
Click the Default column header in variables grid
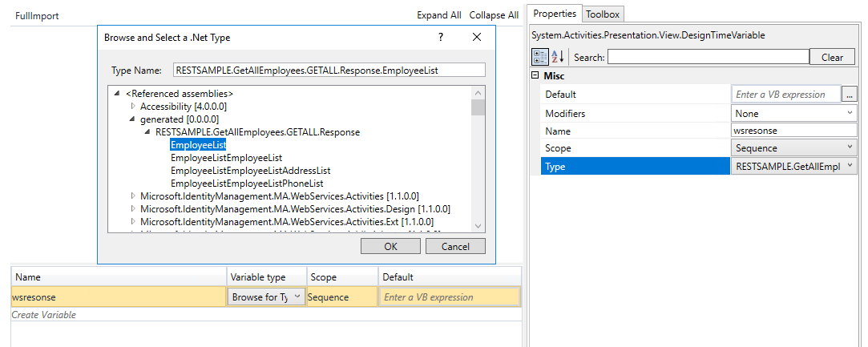450,276
